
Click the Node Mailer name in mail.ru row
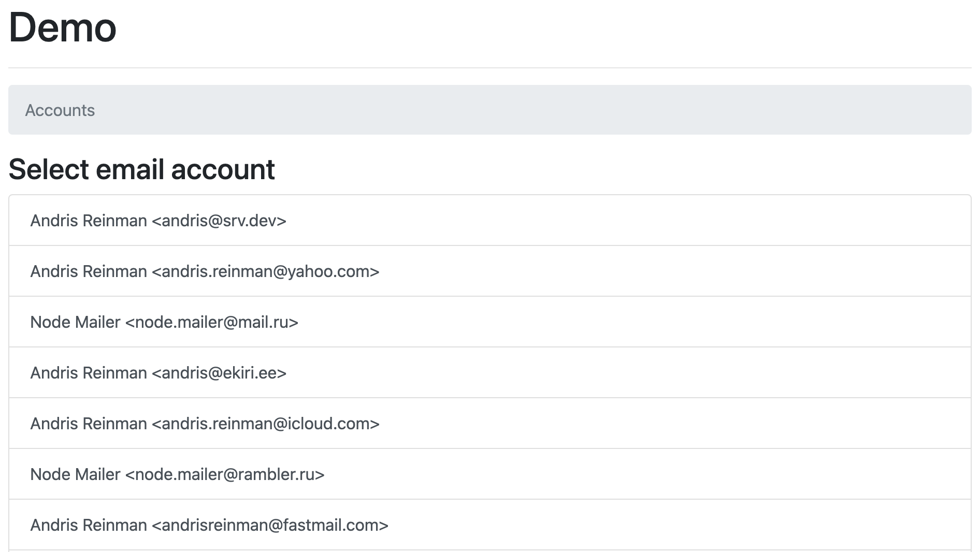(75, 322)
